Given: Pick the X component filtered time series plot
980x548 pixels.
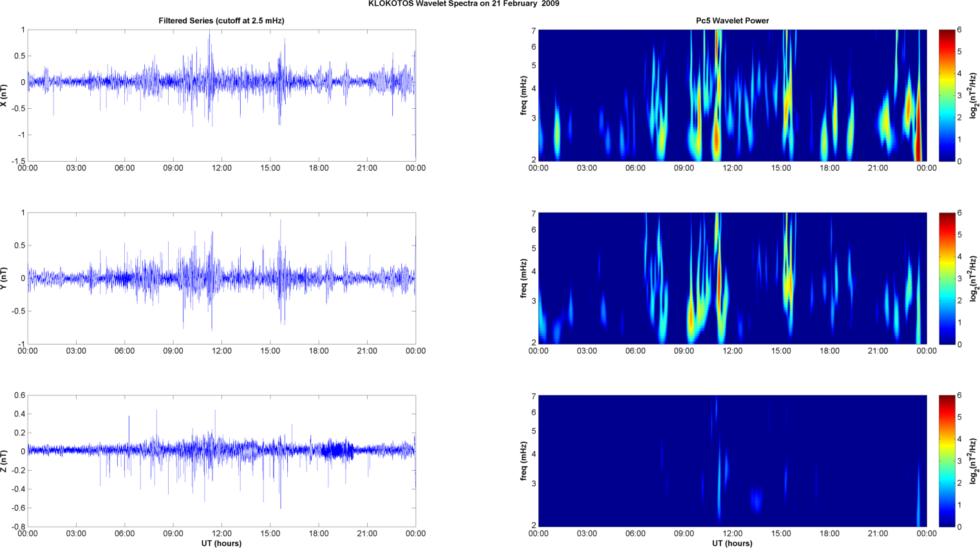Looking at the screenshot, I should (221, 95).
